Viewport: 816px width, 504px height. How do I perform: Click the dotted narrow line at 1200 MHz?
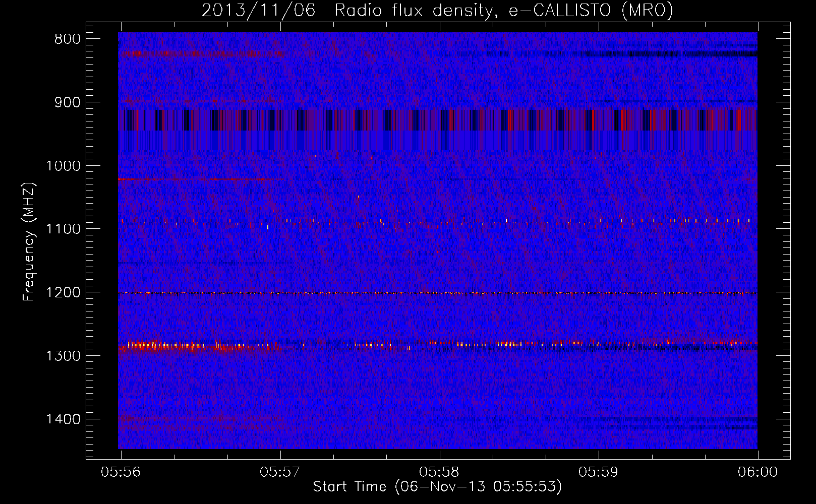[438, 293]
